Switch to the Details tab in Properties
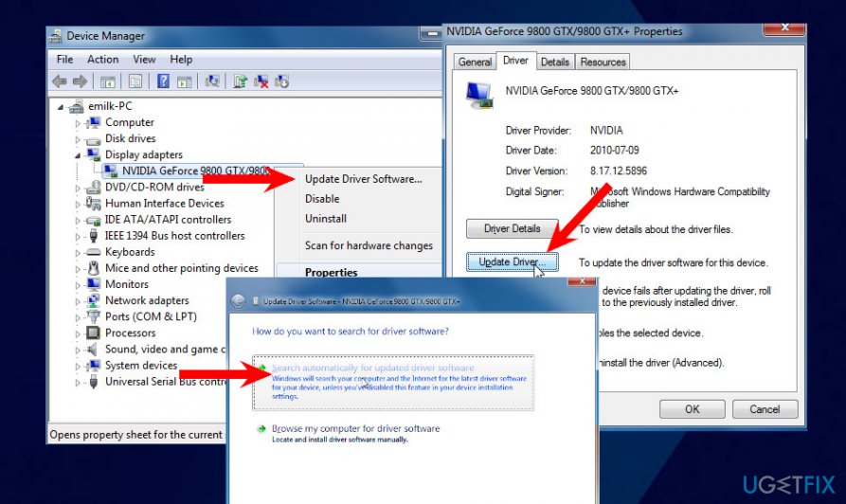This screenshot has width=846, height=504. 554,63
